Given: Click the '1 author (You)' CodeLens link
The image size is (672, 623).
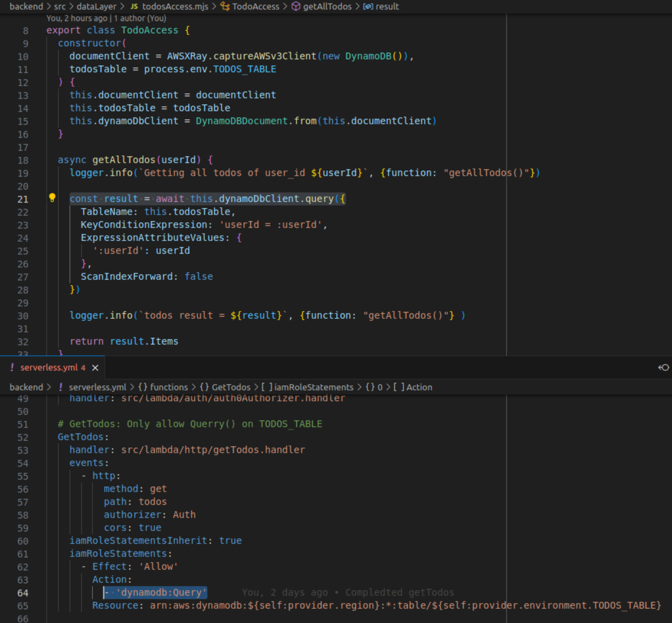Looking at the screenshot, I should coord(140,18).
